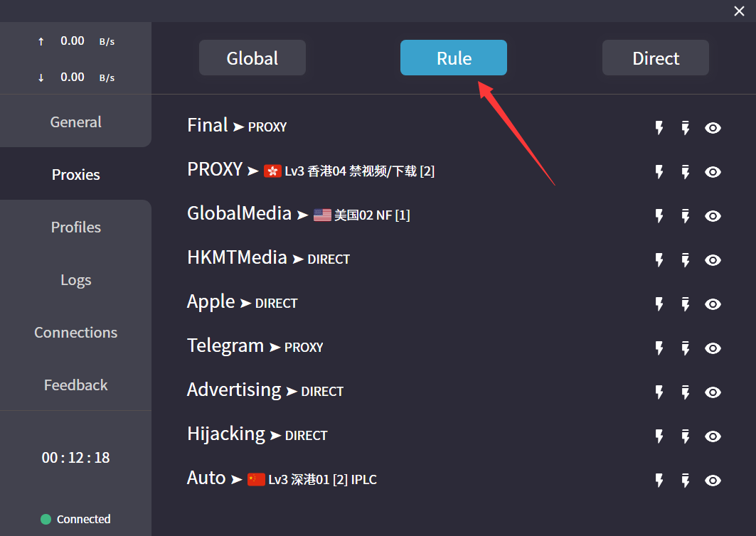Toggle eye visibility icon for Advertising group
Viewport: 756px width, 536px height.
[713, 392]
